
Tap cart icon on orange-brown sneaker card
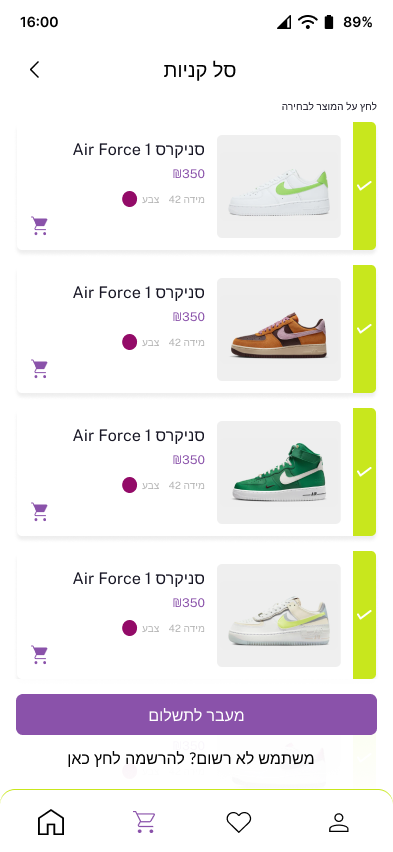(x=40, y=368)
